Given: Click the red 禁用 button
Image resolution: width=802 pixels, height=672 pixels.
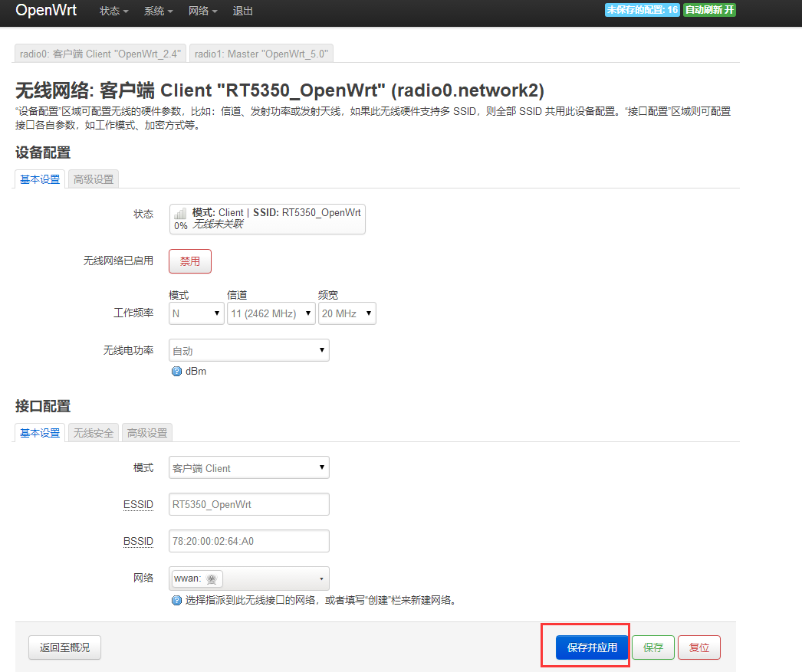Looking at the screenshot, I should click(189, 261).
